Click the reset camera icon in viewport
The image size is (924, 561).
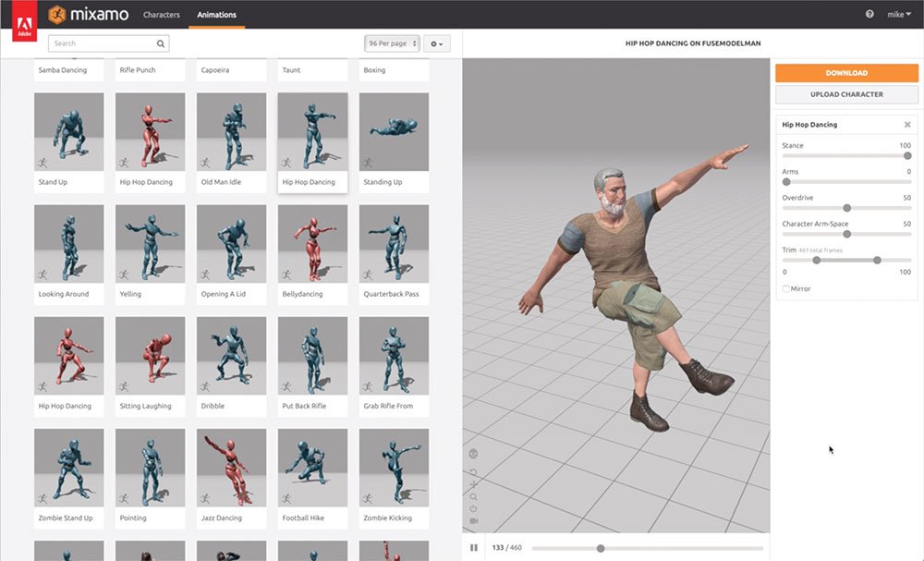point(473,472)
